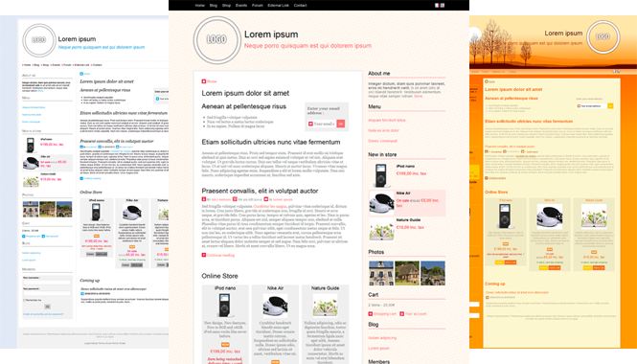637x364 pixels.
Task: Toggle the Remember me checkbox
Action: 24,300
